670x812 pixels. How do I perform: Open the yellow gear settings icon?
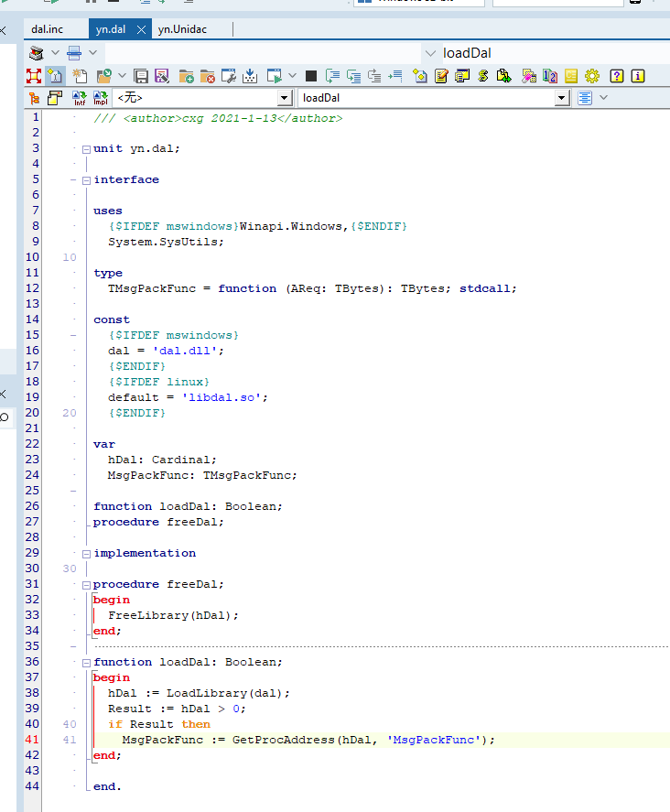[592, 76]
